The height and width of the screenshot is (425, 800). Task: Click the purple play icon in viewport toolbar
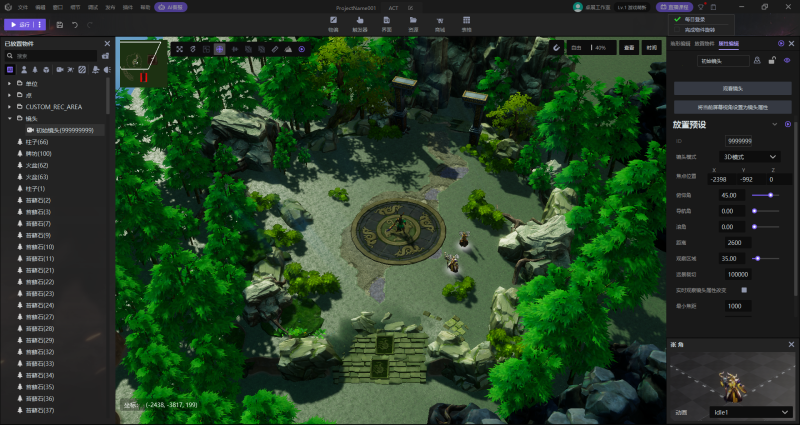click(302, 49)
